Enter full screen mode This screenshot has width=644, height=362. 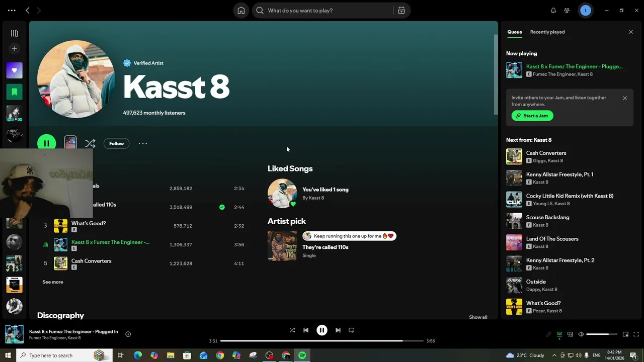pos(636,334)
